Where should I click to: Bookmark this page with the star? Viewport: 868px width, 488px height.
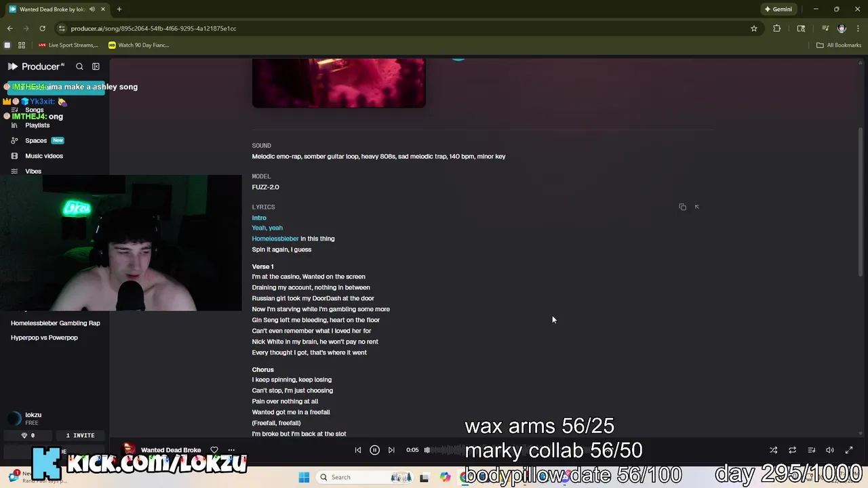pos(753,28)
